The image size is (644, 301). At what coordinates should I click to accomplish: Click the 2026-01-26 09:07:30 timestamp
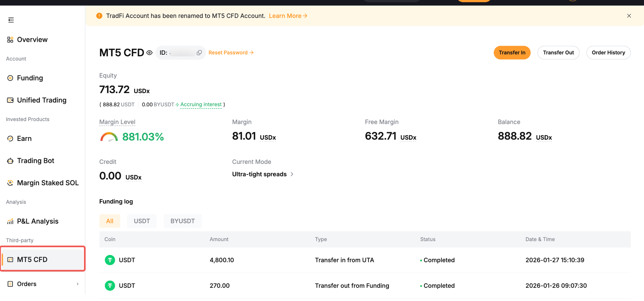[x=556, y=286]
